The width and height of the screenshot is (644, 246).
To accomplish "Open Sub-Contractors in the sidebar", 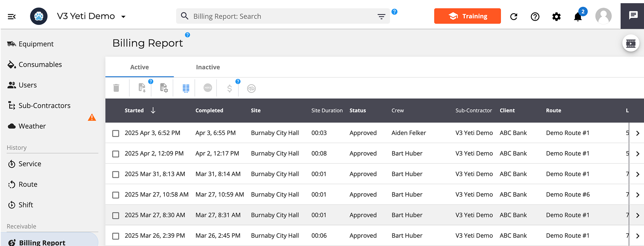I will [44, 105].
